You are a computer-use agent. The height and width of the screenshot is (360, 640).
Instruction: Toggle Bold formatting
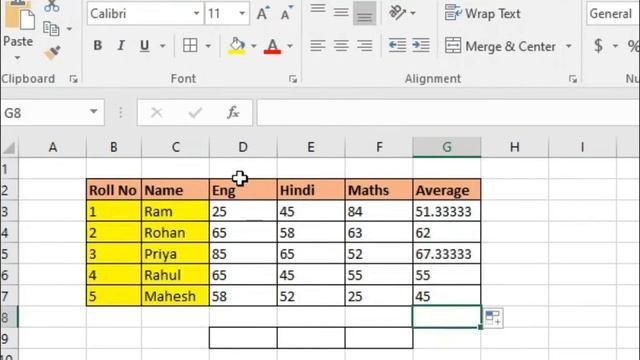(x=97, y=45)
